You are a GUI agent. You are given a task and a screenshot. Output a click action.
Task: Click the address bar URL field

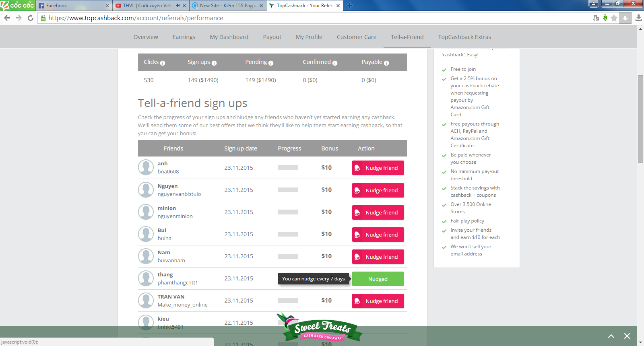(314, 18)
